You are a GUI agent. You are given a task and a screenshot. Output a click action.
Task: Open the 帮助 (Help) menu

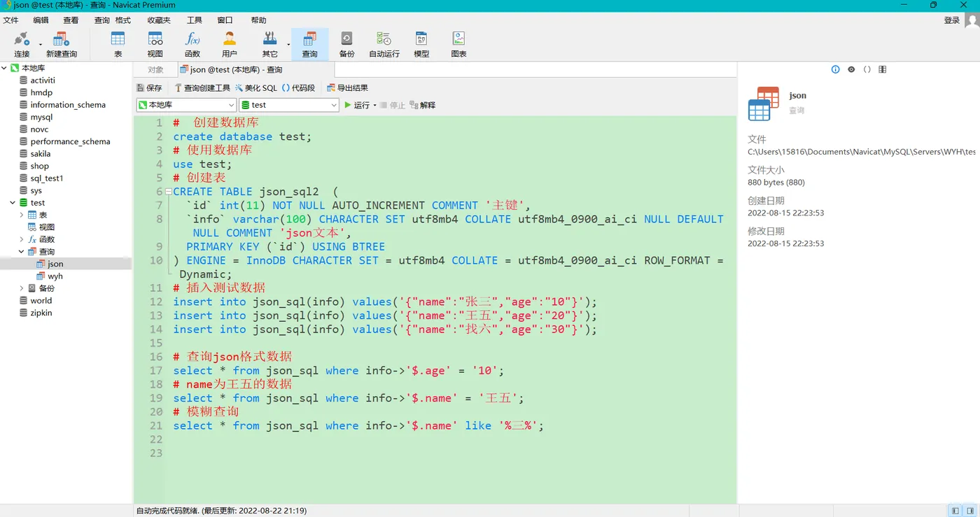258,20
